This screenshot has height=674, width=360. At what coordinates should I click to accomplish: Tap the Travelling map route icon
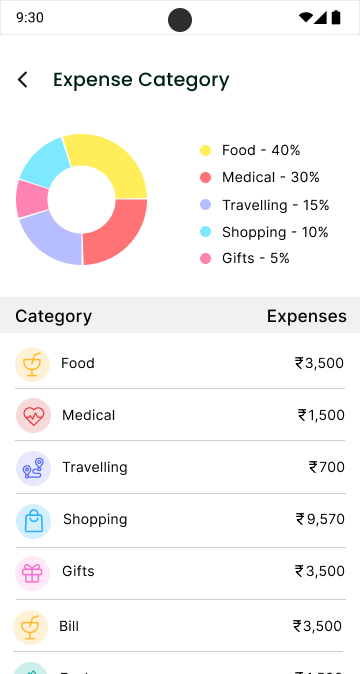[34, 468]
